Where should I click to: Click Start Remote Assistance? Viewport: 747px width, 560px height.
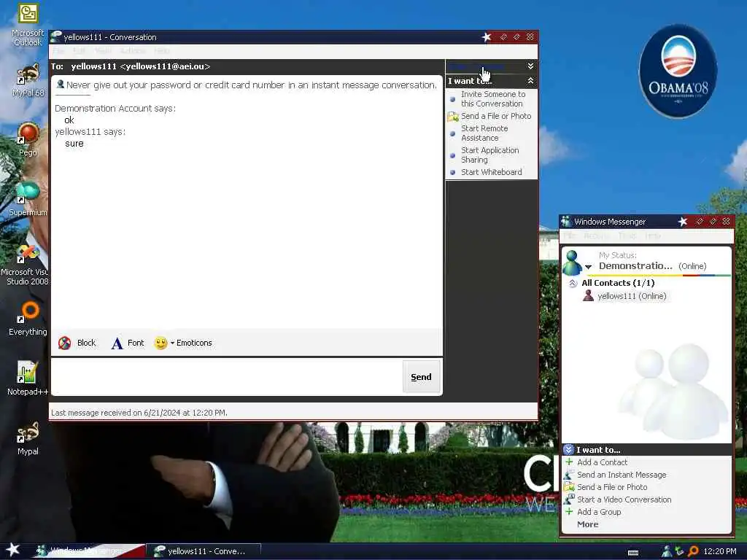[x=484, y=133]
